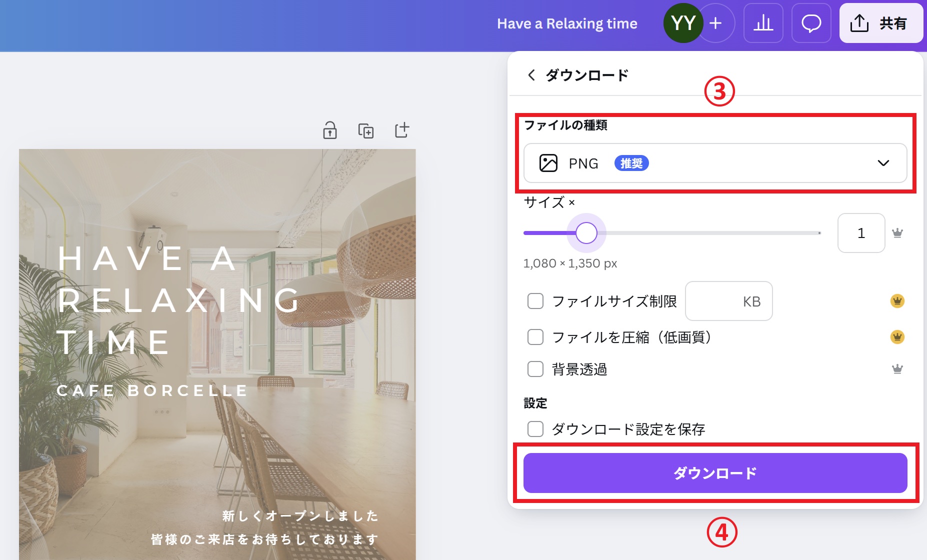Click the YY user avatar
This screenshot has height=560, width=927.
683,23
